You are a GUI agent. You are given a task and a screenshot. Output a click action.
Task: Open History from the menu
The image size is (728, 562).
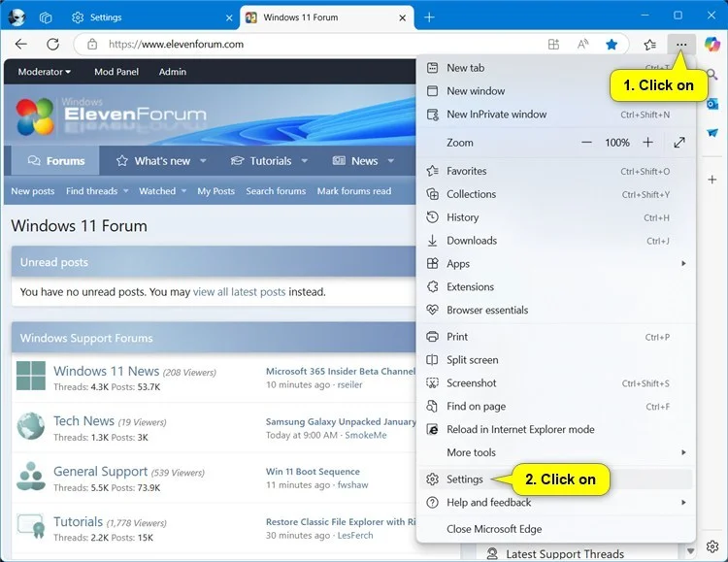(x=556, y=217)
